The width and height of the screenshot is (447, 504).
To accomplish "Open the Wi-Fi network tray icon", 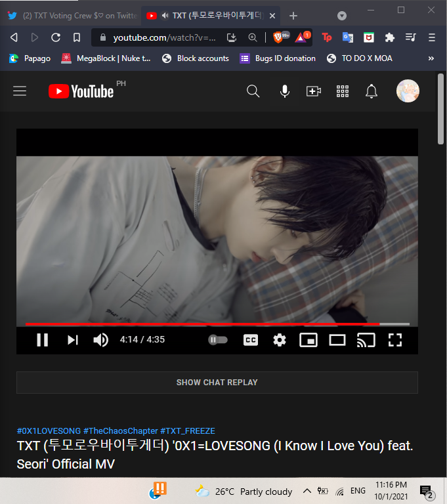I will click(340, 491).
